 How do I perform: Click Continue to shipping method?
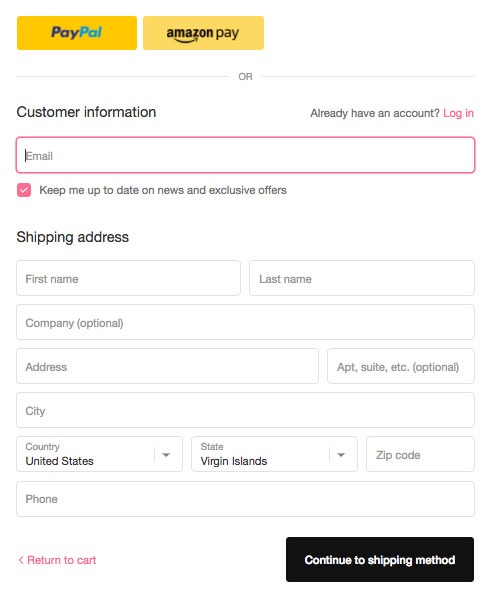pos(380,560)
